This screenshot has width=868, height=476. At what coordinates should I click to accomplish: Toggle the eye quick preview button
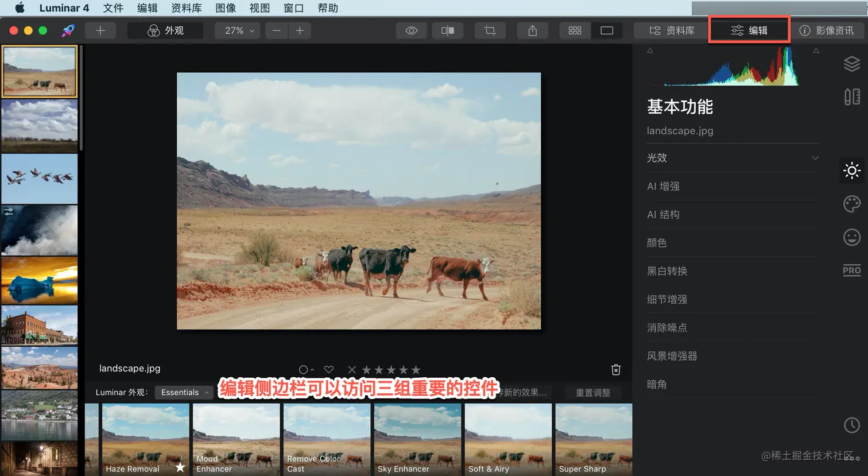pos(412,30)
